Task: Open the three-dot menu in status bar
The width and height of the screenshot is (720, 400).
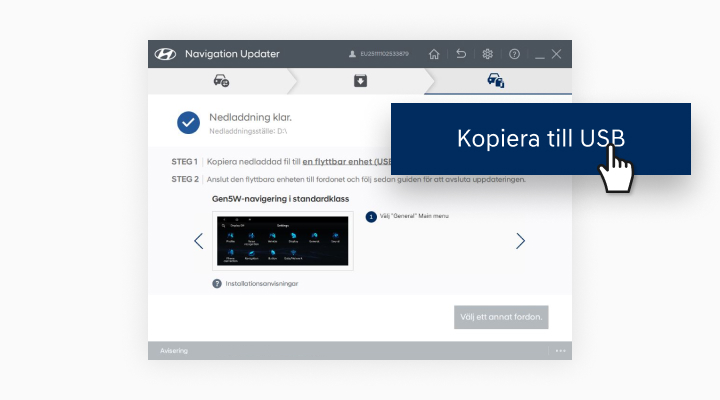Action: point(561,351)
